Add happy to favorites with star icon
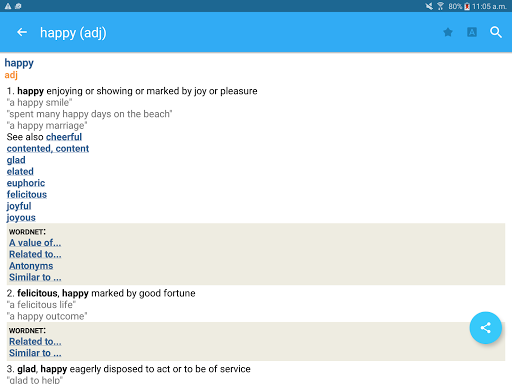The height and width of the screenshot is (384, 512). (x=448, y=32)
